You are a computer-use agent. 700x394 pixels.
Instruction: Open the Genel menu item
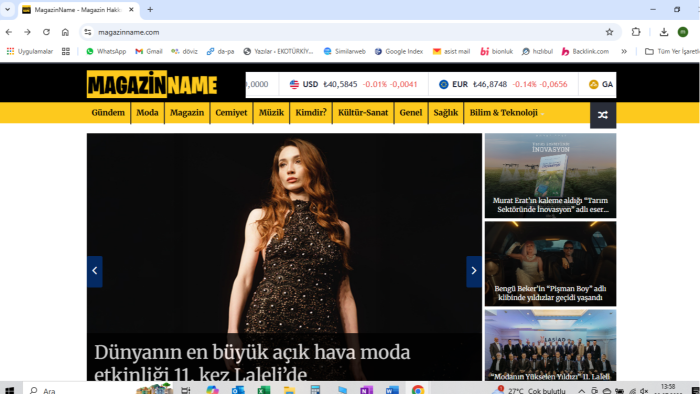pos(411,112)
